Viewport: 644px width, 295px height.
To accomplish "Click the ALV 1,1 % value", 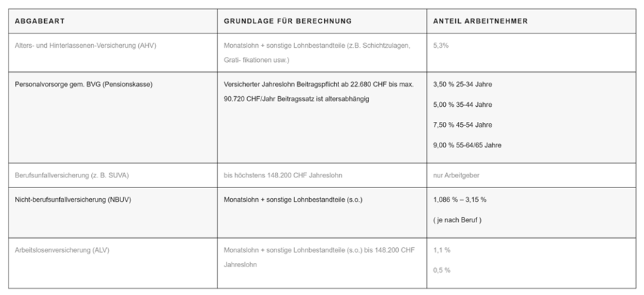I will coord(442,250).
